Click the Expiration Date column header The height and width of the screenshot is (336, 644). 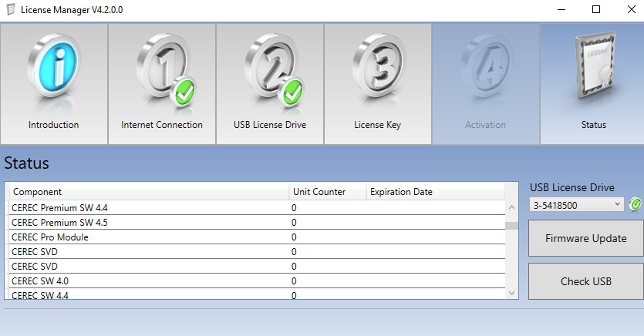tap(435, 192)
